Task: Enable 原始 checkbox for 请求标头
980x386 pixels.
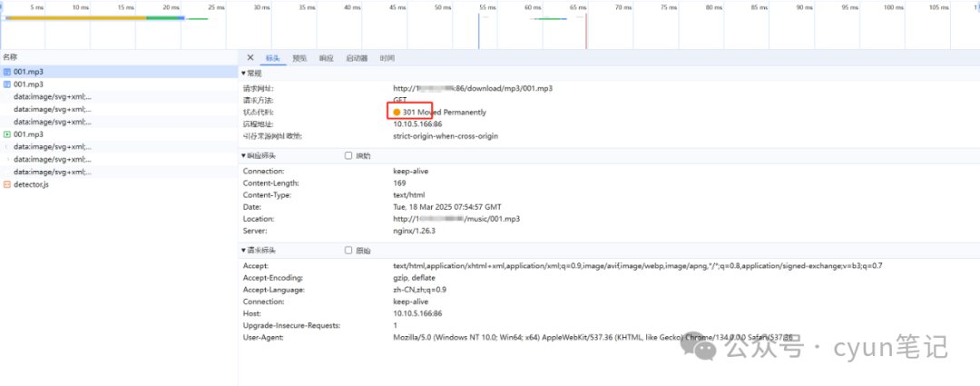Action: 348,251
